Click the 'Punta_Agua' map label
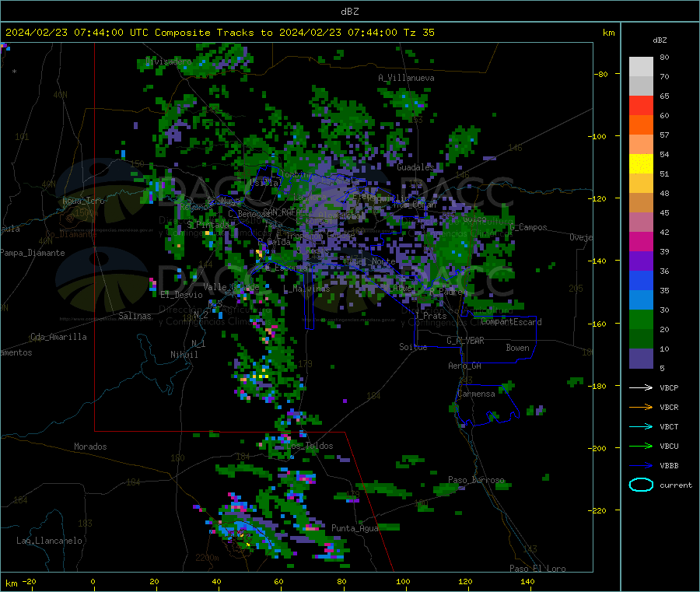The height and width of the screenshot is (592, 700). [355, 529]
